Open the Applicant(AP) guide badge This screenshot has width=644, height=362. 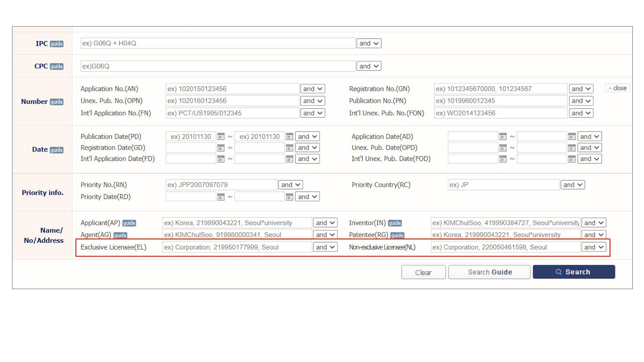point(129,223)
